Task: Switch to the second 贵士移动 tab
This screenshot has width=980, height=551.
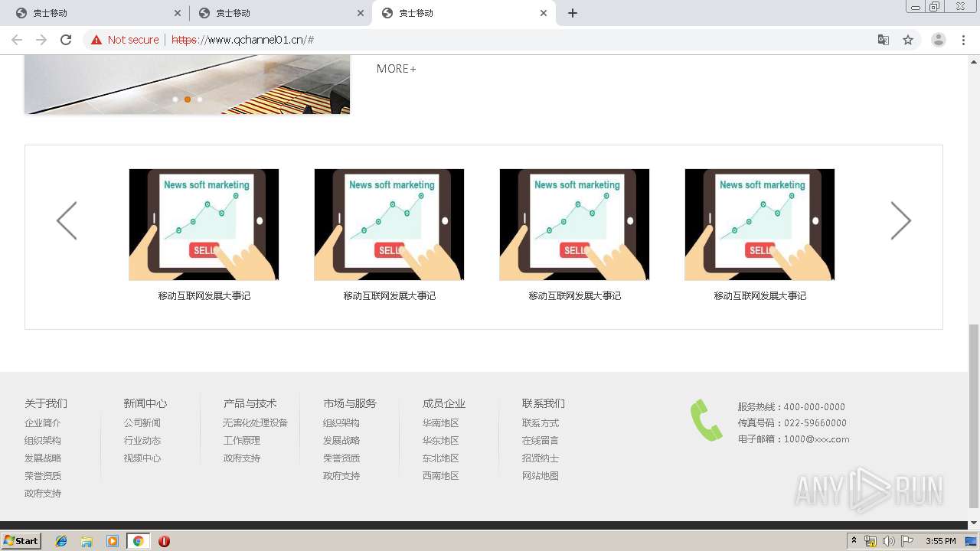Action: [280, 13]
